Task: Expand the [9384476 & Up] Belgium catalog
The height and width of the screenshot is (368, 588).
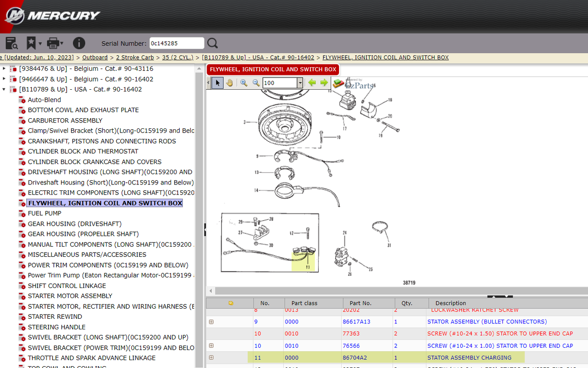Action: pos(4,69)
